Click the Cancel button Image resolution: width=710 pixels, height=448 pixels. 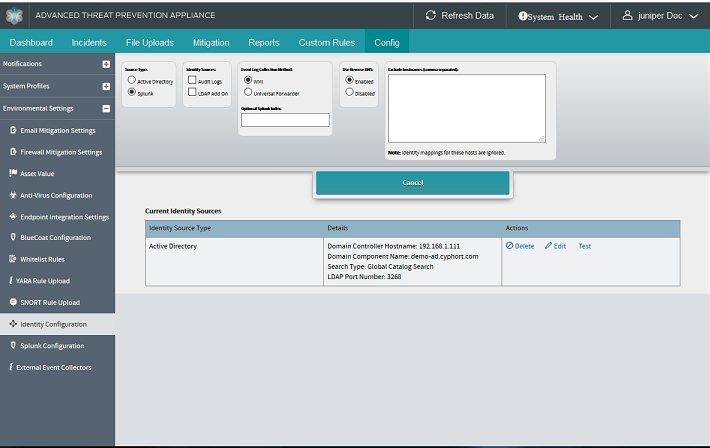[413, 183]
